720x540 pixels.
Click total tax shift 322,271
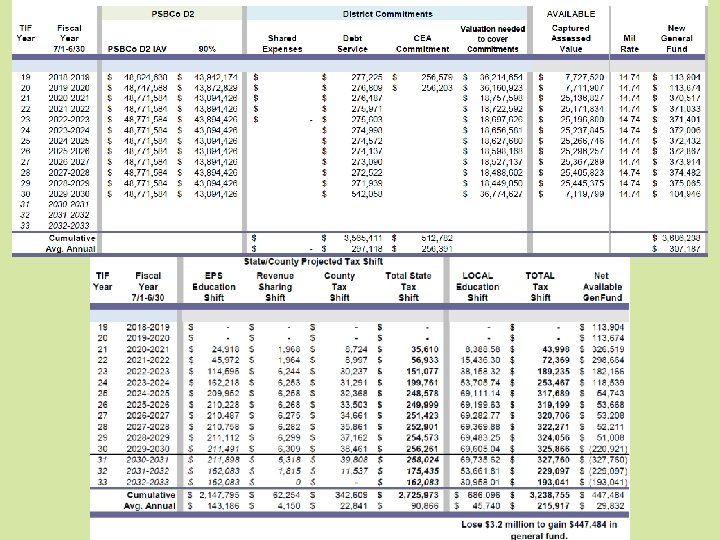[553, 427]
